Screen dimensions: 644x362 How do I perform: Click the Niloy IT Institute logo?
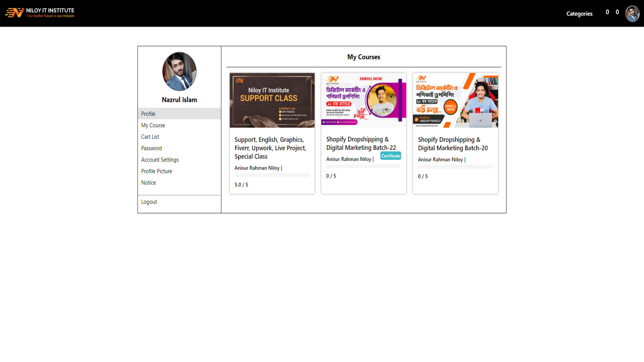pos(40,13)
